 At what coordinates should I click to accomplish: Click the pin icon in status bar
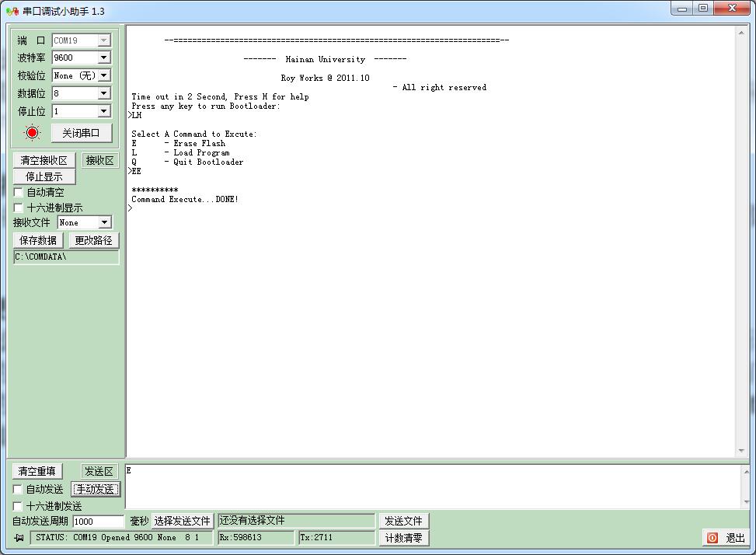pyautogui.click(x=19, y=538)
